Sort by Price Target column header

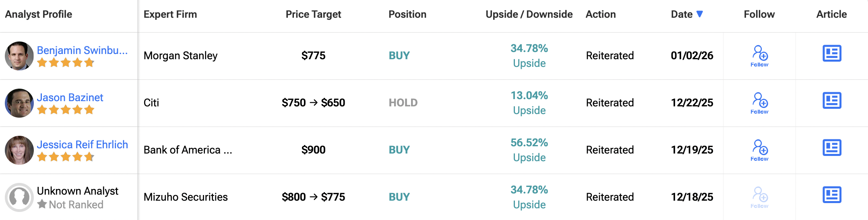tap(313, 15)
